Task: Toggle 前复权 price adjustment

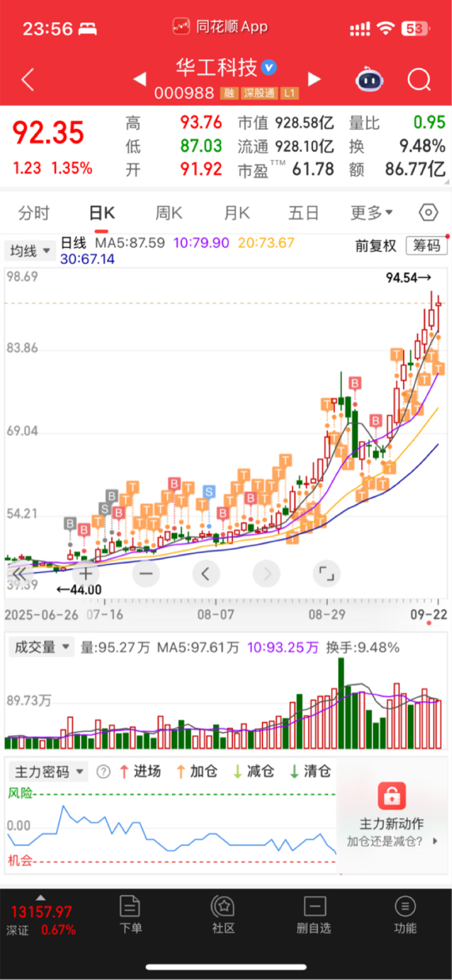Action: point(376,246)
